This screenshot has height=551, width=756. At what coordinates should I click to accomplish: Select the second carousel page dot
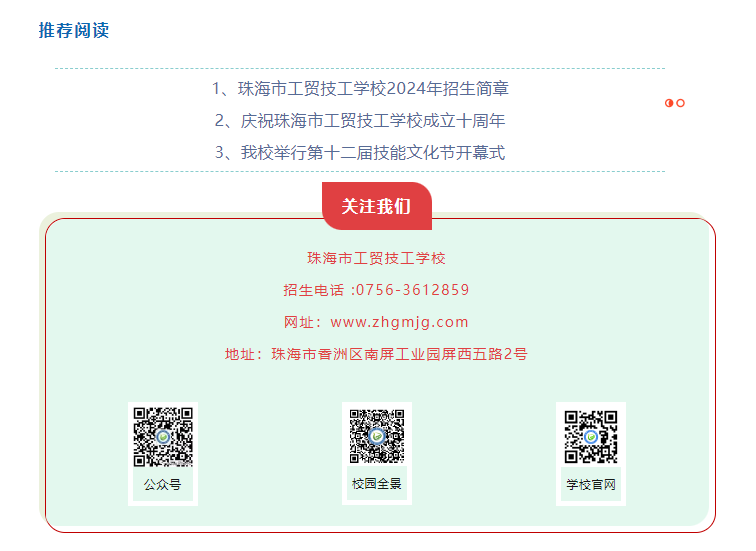[x=680, y=103]
